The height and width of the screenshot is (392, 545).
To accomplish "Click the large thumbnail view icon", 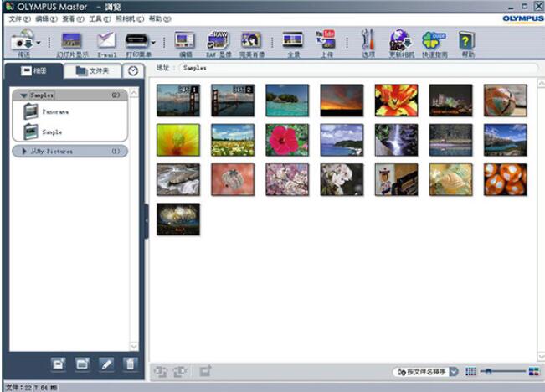I will 534,371.
